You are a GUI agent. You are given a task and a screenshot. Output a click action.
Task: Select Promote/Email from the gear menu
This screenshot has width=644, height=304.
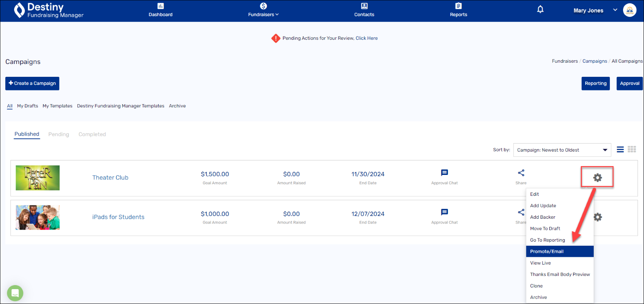click(x=547, y=251)
